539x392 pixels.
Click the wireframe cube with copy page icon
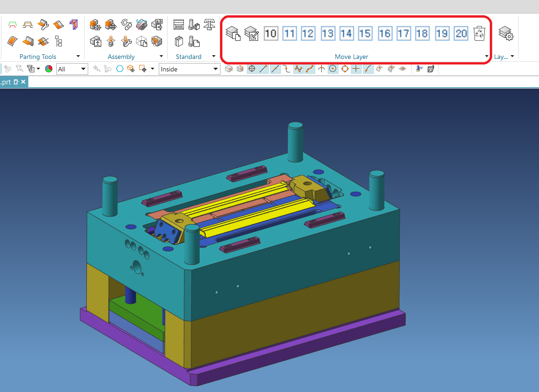point(142,42)
